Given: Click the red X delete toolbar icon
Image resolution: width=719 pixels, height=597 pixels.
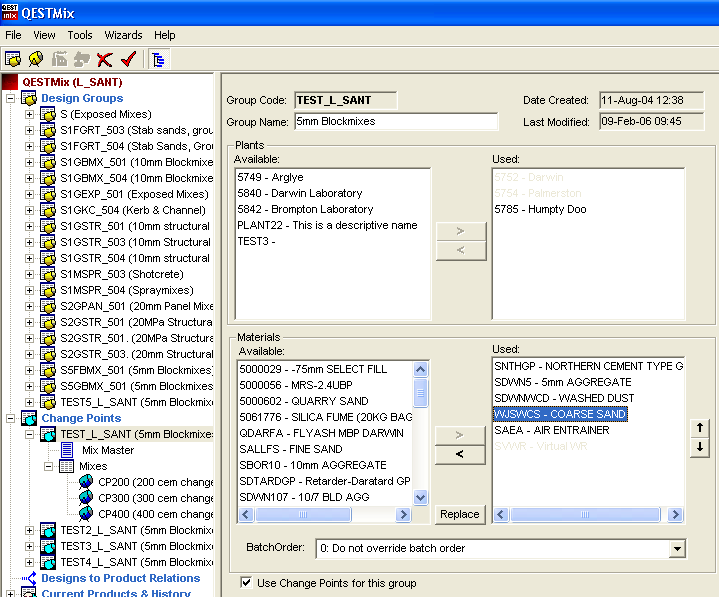Looking at the screenshot, I should pyautogui.click(x=104, y=59).
